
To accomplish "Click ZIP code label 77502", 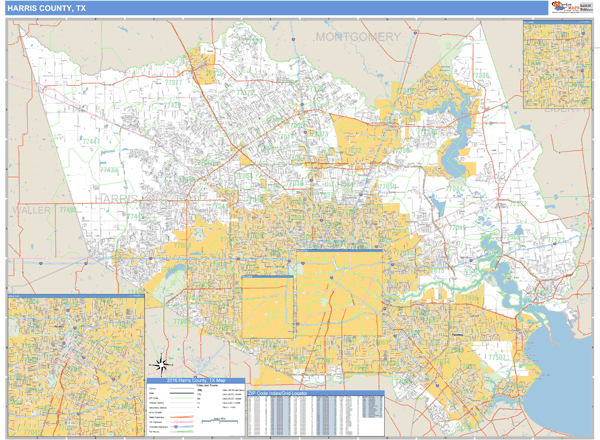I will click(x=497, y=357).
